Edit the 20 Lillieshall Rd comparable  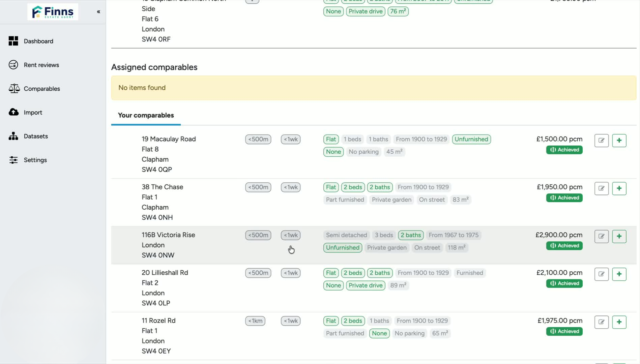tap(602, 274)
